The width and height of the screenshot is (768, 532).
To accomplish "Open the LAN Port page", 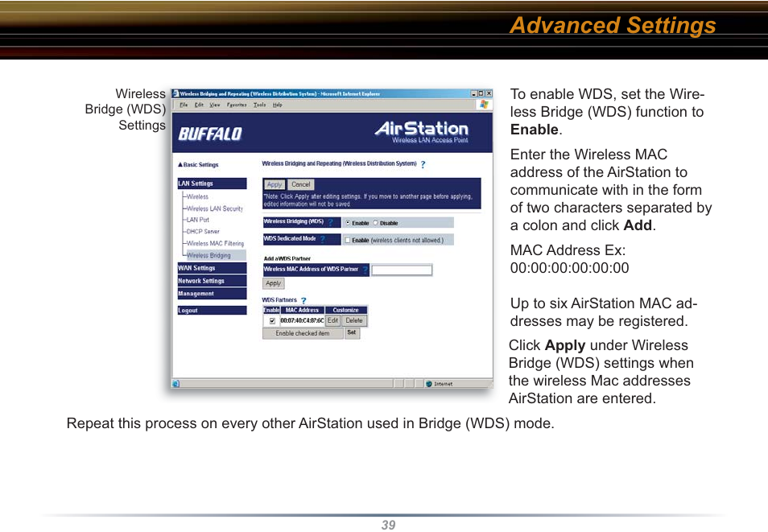I will pyautogui.click(x=198, y=220).
